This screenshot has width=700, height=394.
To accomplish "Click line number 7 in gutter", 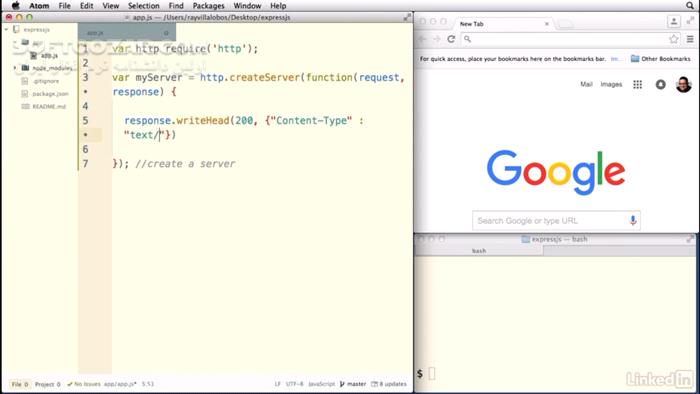I will pos(85,164).
